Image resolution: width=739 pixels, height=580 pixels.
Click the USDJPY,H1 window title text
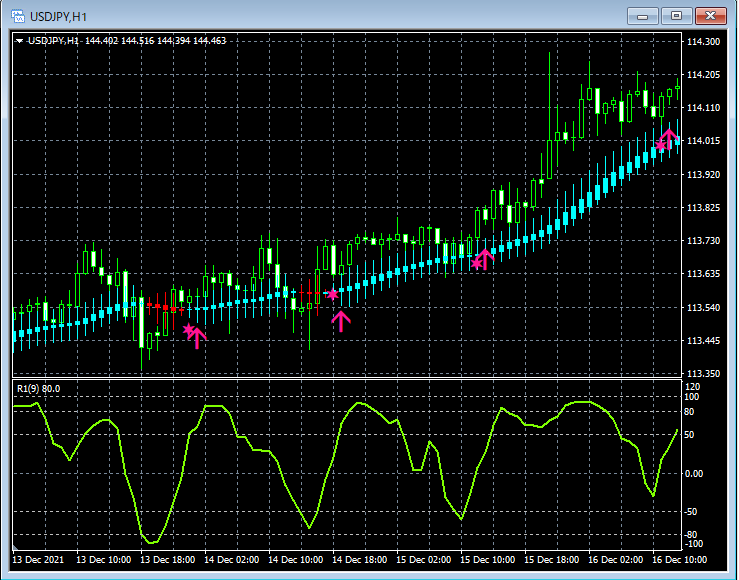click(59, 16)
